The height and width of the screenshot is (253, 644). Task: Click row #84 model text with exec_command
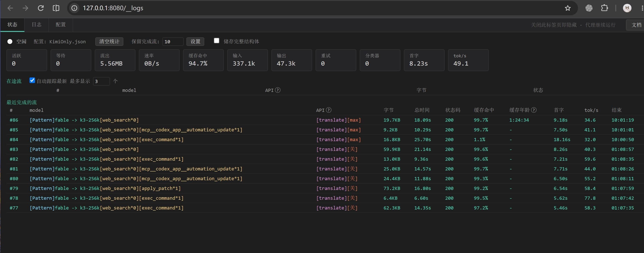(107, 139)
